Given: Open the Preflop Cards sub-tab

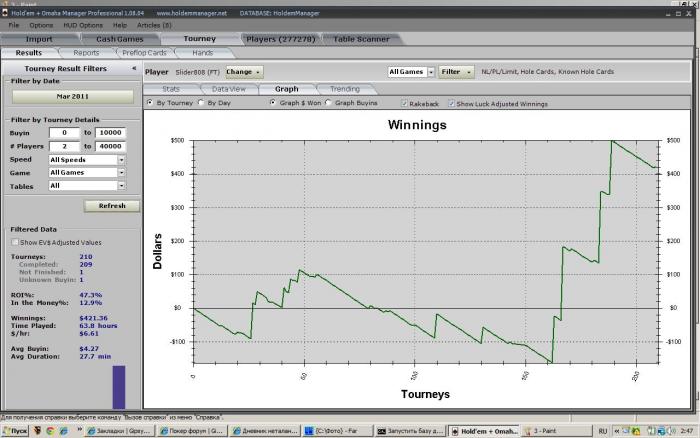Looking at the screenshot, I should 144,53.
